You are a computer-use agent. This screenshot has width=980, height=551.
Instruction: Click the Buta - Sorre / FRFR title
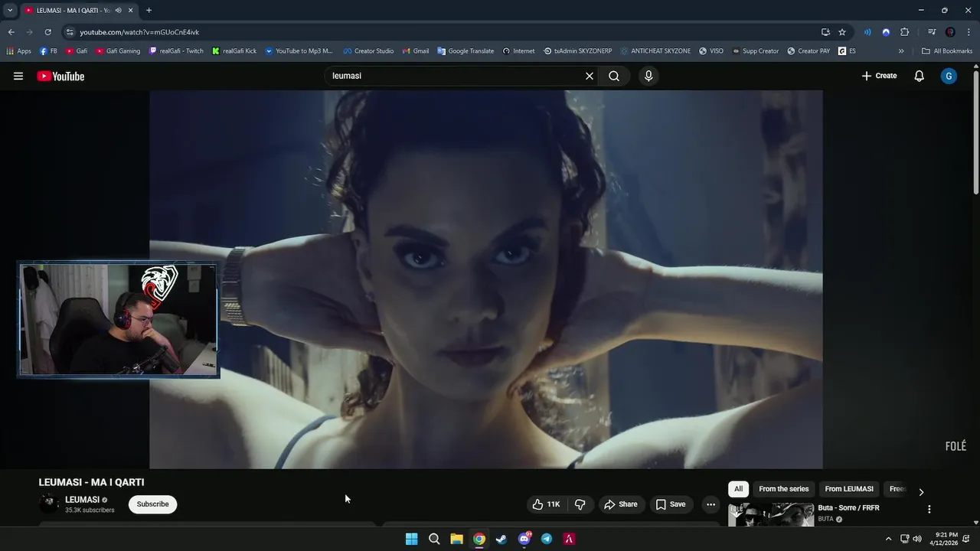coord(848,508)
